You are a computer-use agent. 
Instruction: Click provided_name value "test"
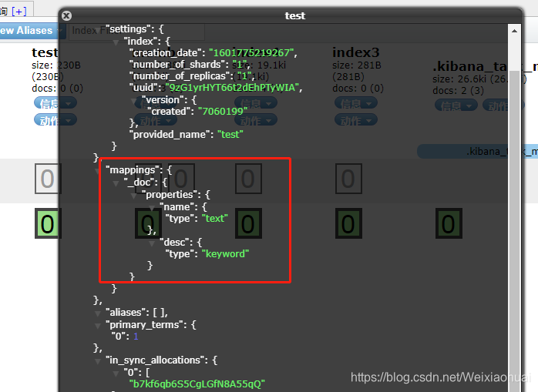point(230,135)
